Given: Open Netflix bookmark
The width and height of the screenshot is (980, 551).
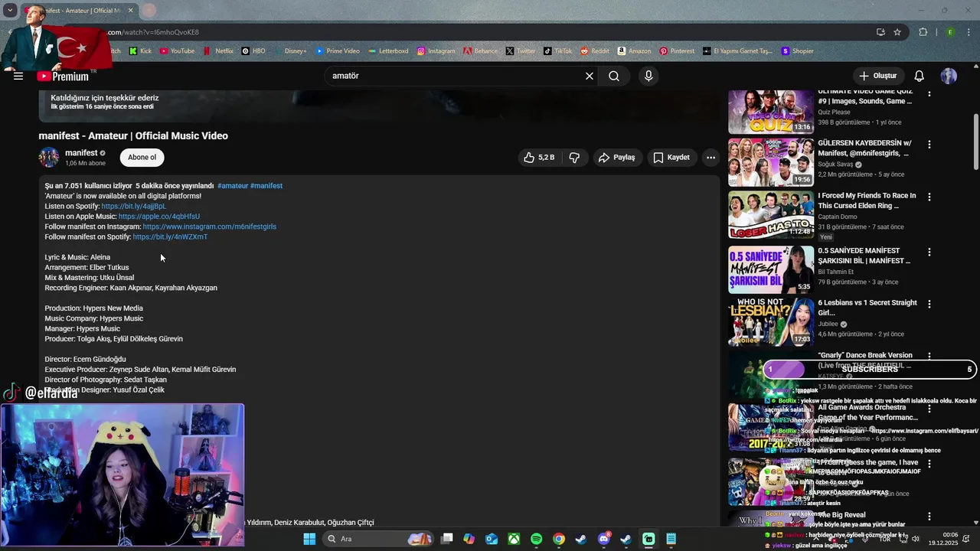Looking at the screenshot, I should coord(218,51).
